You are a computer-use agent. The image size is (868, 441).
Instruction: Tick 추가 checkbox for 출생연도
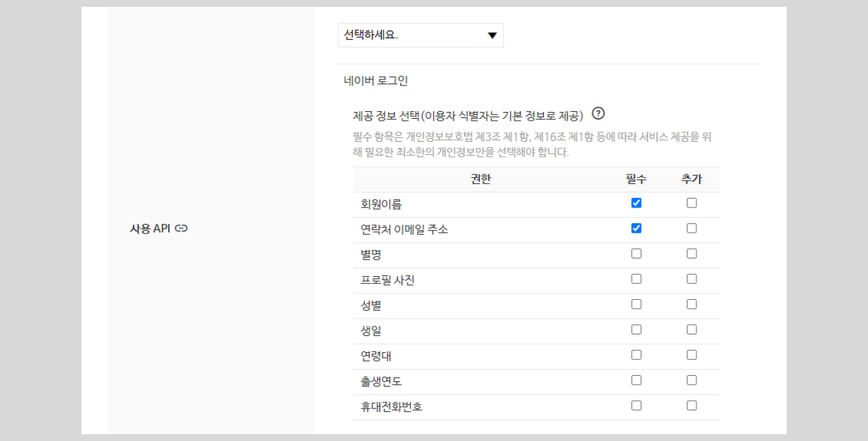pyautogui.click(x=692, y=380)
